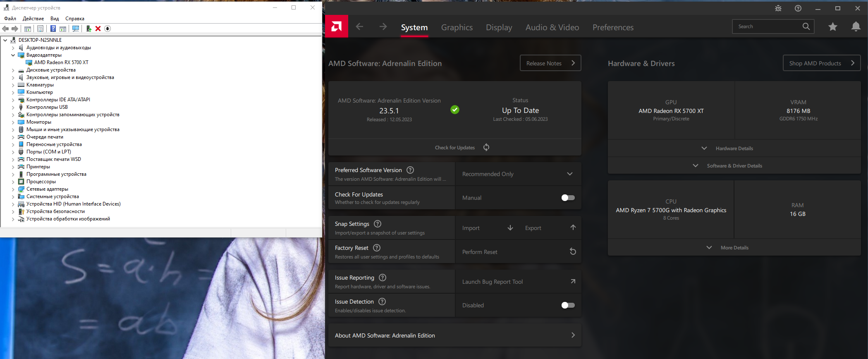This screenshot has height=359, width=868.
Task: Select the Принтеры tree item
Action: (x=38, y=167)
